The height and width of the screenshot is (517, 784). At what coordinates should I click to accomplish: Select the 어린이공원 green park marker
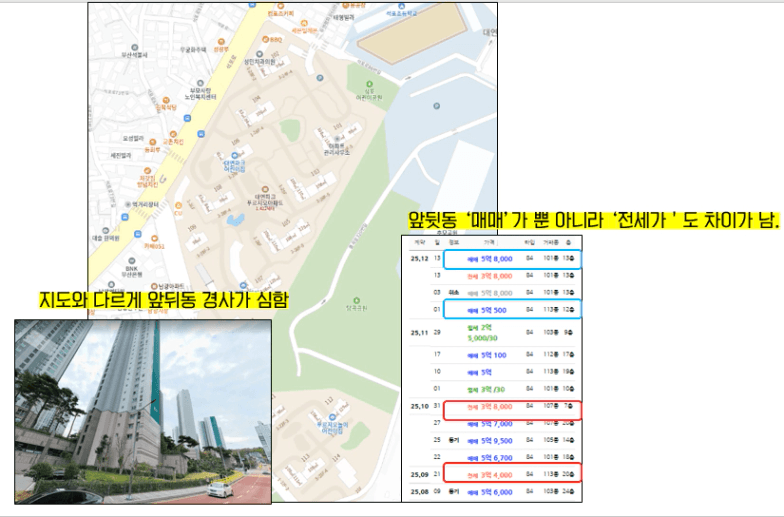pyautogui.click(x=370, y=84)
